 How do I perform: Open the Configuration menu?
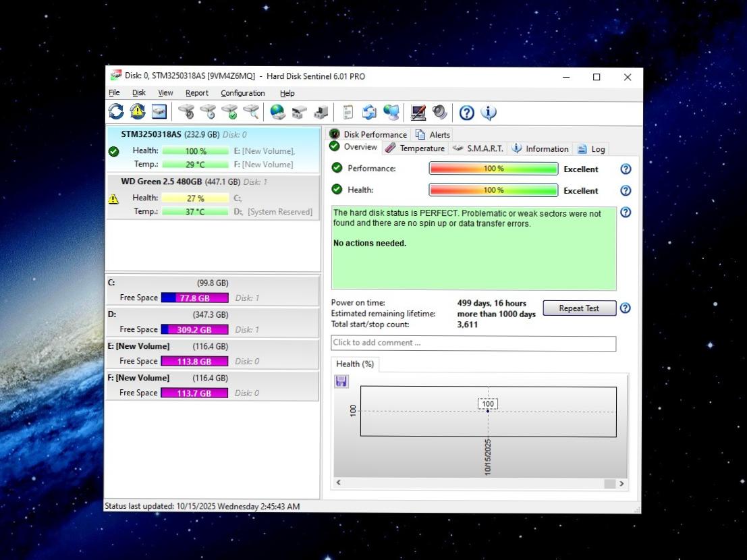click(242, 93)
